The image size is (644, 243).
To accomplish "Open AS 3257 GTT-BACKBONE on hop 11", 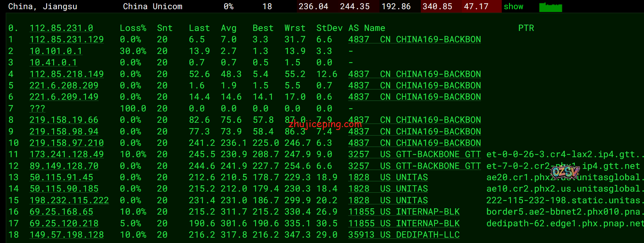I will click(414, 154).
